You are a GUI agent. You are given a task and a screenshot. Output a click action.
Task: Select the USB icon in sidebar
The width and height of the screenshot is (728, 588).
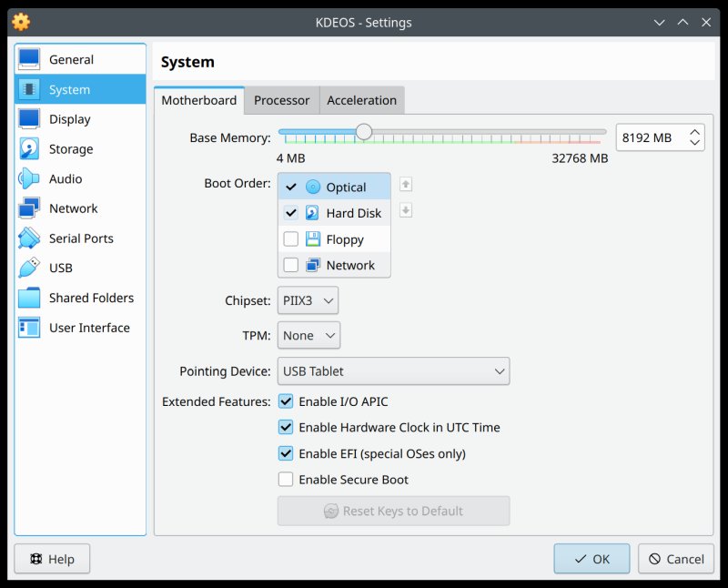point(30,268)
